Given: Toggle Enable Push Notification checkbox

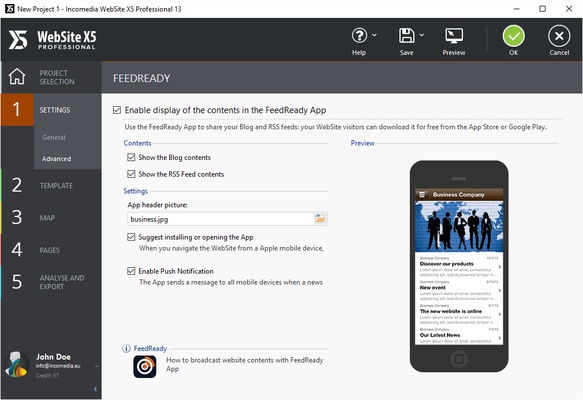Looking at the screenshot, I should point(131,271).
